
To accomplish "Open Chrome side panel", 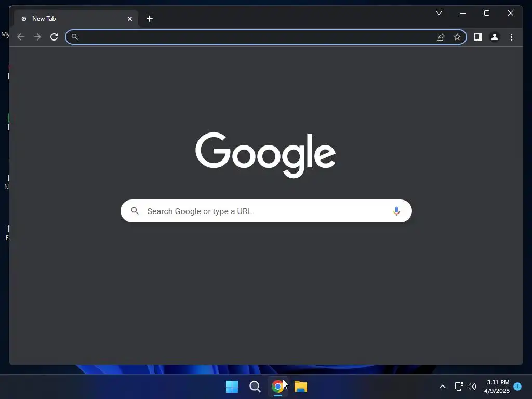I will (x=478, y=37).
